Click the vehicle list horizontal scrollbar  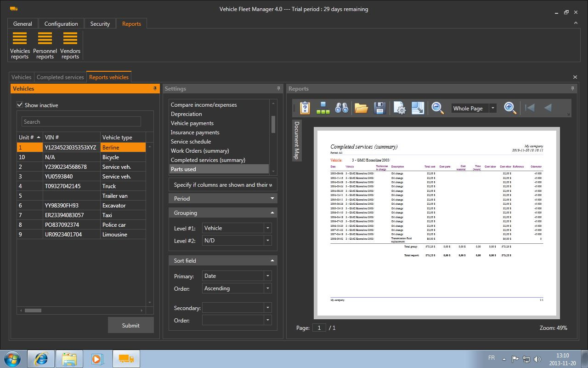tap(33, 310)
